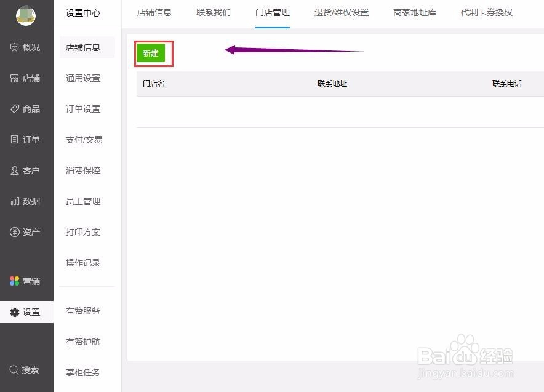Click the green 新建 button
The image size is (544, 392).
151,53
